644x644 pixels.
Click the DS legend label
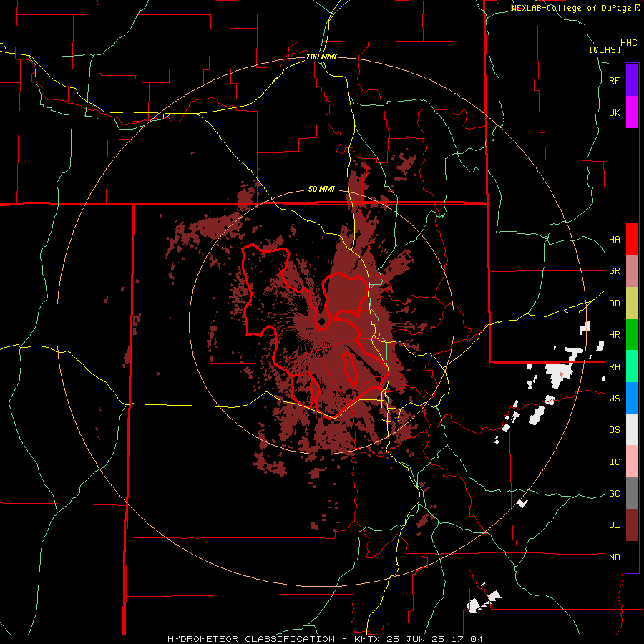[614, 429]
